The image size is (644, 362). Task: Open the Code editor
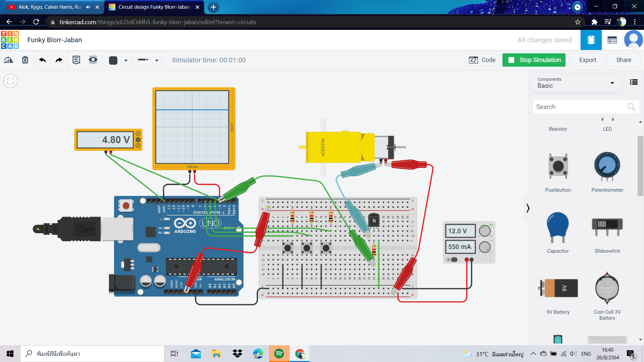pyautogui.click(x=482, y=60)
